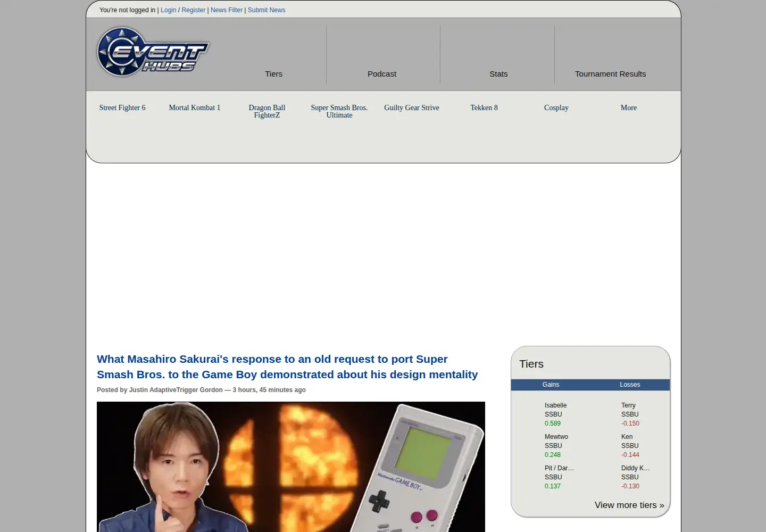766x532 pixels.
Task: Click the EventHubs logo
Action: click(153, 52)
